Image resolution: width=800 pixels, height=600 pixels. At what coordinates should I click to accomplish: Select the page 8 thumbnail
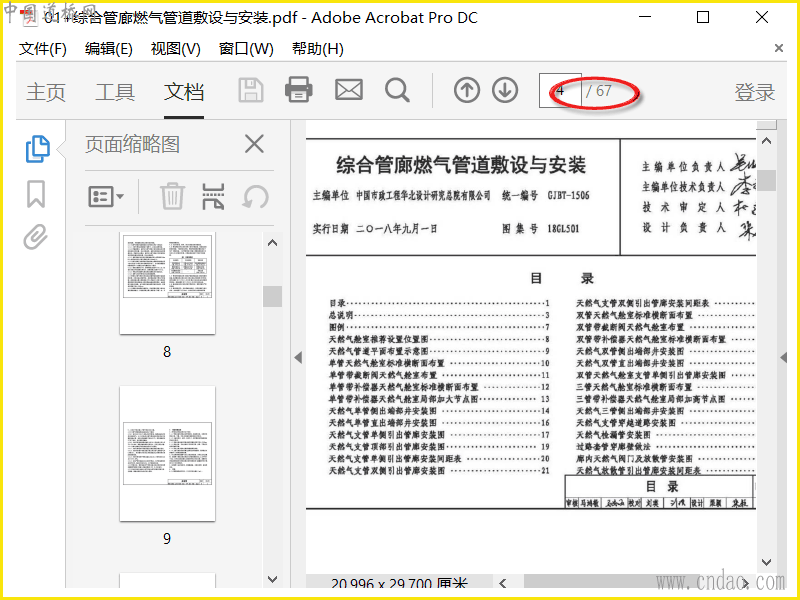pos(167,283)
